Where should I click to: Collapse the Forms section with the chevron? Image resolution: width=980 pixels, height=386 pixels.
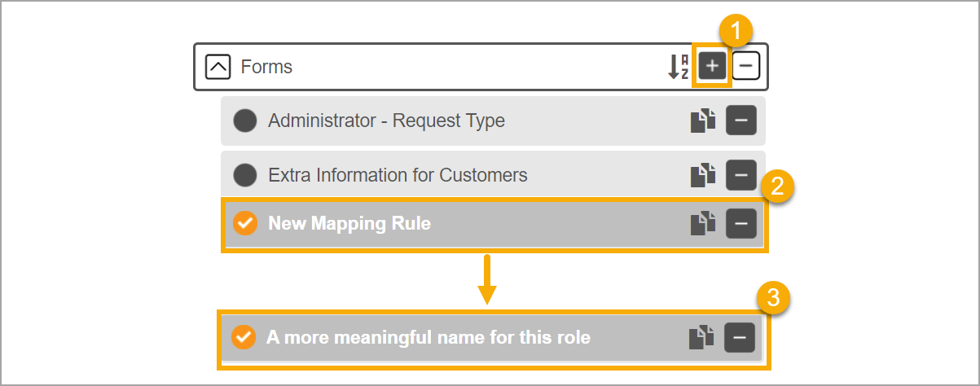tap(218, 67)
